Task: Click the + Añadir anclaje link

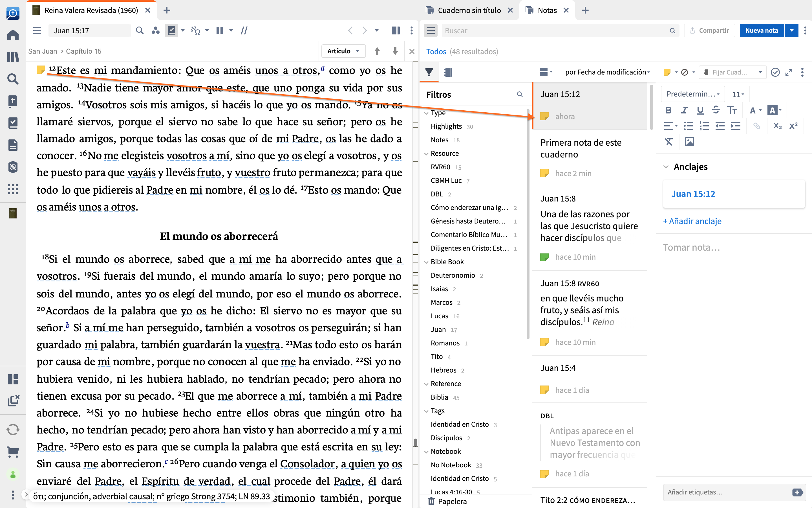Action: 692,221
